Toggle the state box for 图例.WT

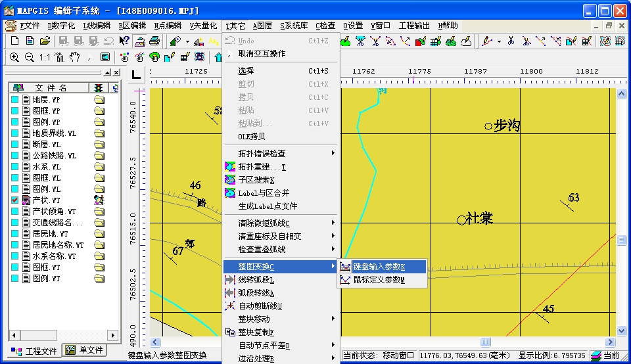click(15, 278)
